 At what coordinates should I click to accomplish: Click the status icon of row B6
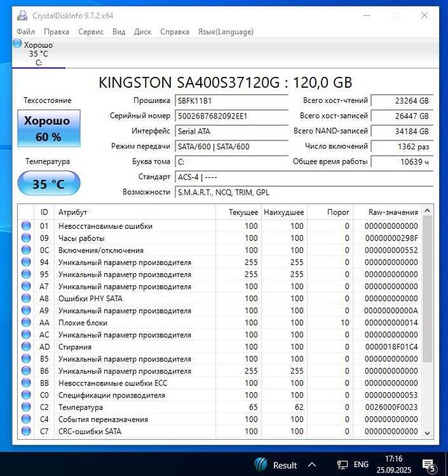[x=26, y=370]
